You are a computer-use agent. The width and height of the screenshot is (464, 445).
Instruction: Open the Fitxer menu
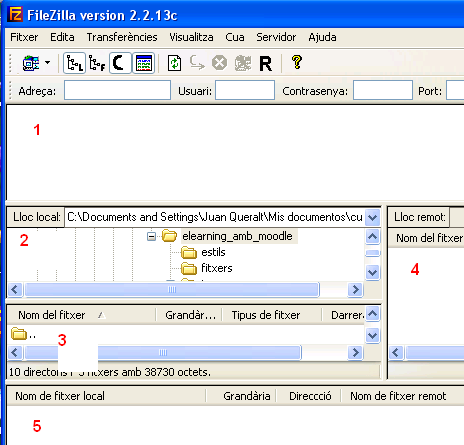[x=24, y=37]
